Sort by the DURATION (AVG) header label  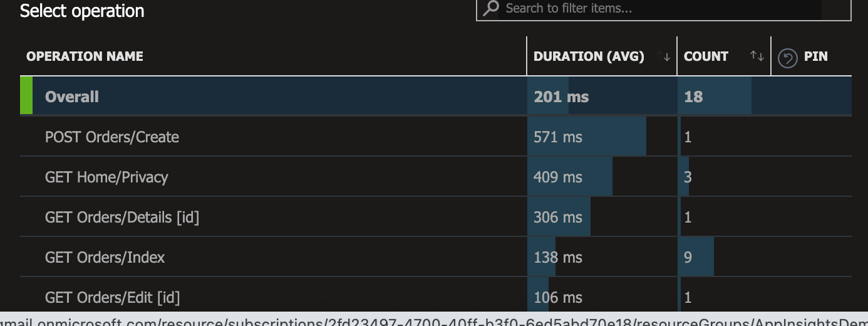point(588,56)
